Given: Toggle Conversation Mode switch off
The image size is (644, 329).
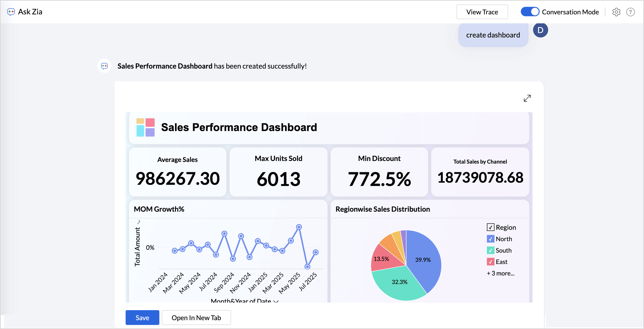Looking at the screenshot, I should [530, 12].
